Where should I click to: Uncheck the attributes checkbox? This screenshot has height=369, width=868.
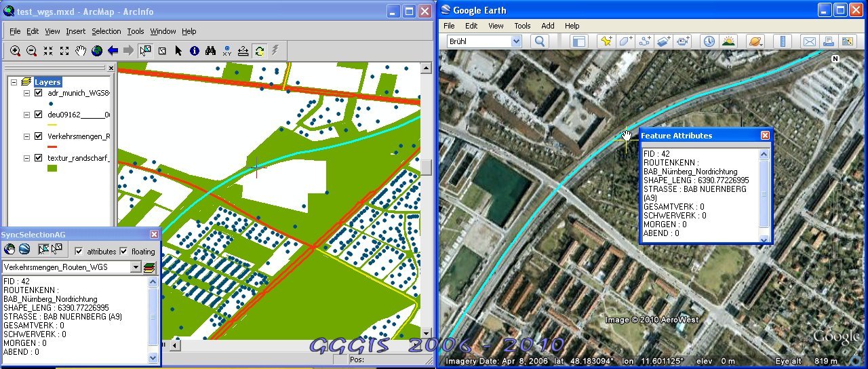click(79, 251)
